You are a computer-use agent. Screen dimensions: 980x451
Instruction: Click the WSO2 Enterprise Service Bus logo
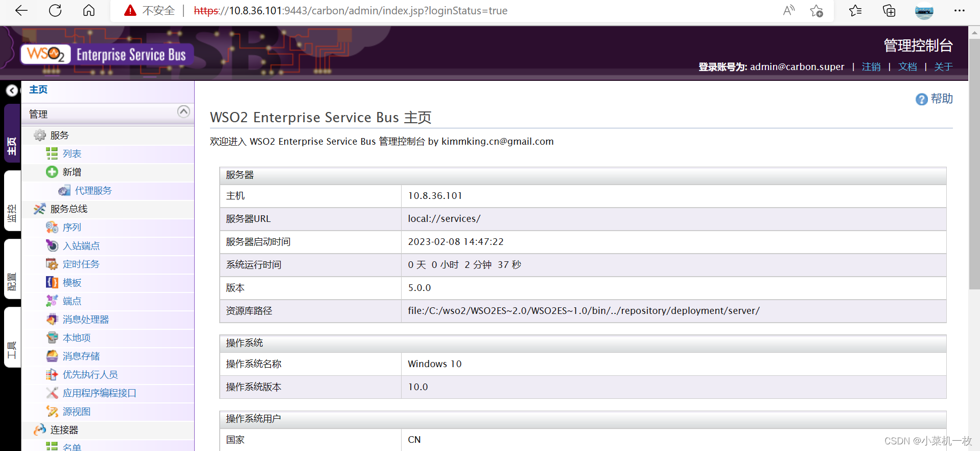tap(107, 54)
